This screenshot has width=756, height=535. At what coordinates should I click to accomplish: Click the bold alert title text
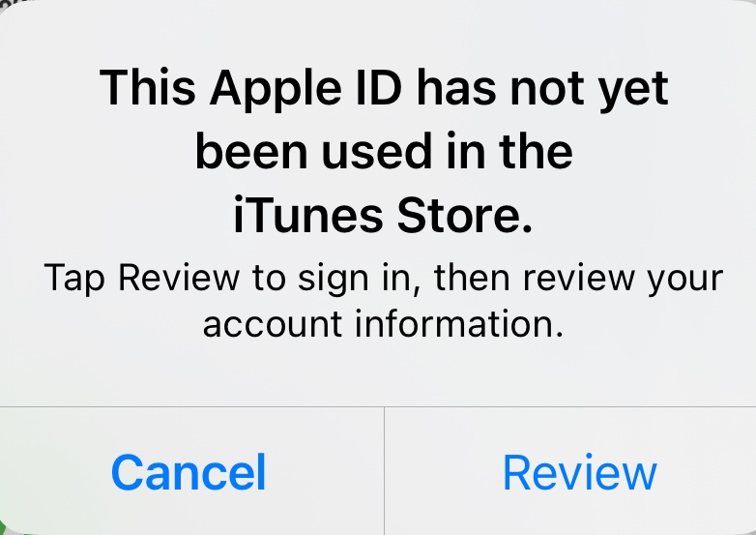pos(384,151)
